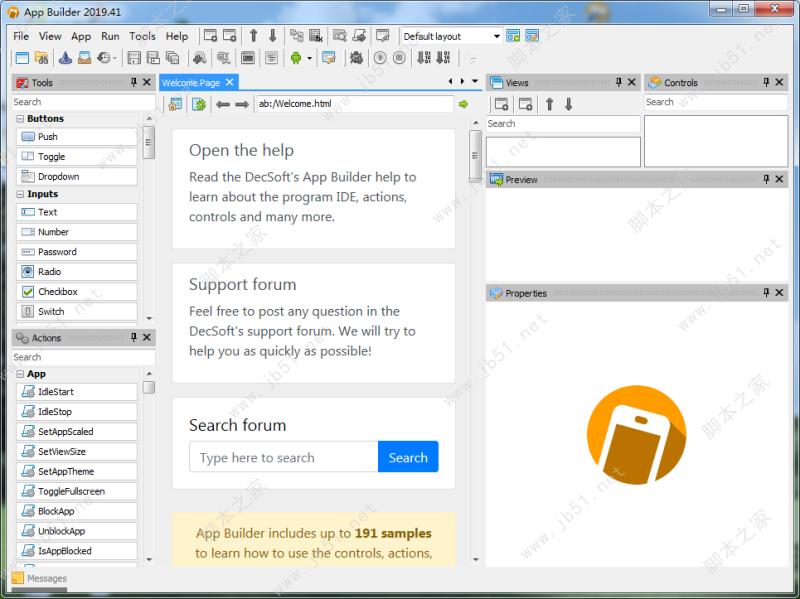This screenshot has height=599, width=800.
Task: Click the console window icon in toolbar
Action: 248,58
